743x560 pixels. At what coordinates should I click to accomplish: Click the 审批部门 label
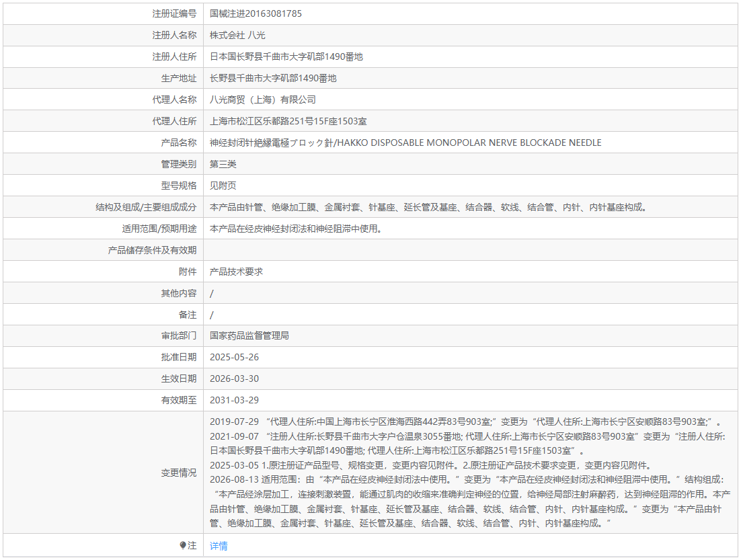click(179, 335)
